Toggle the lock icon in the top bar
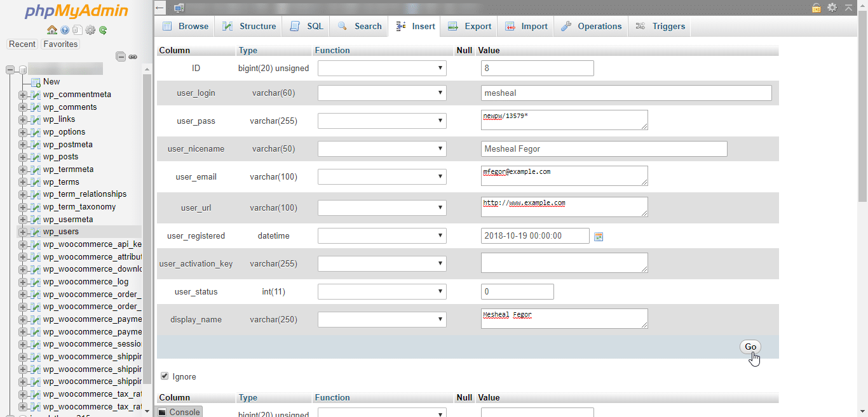868x417 pixels. click(x=816, y=8)
